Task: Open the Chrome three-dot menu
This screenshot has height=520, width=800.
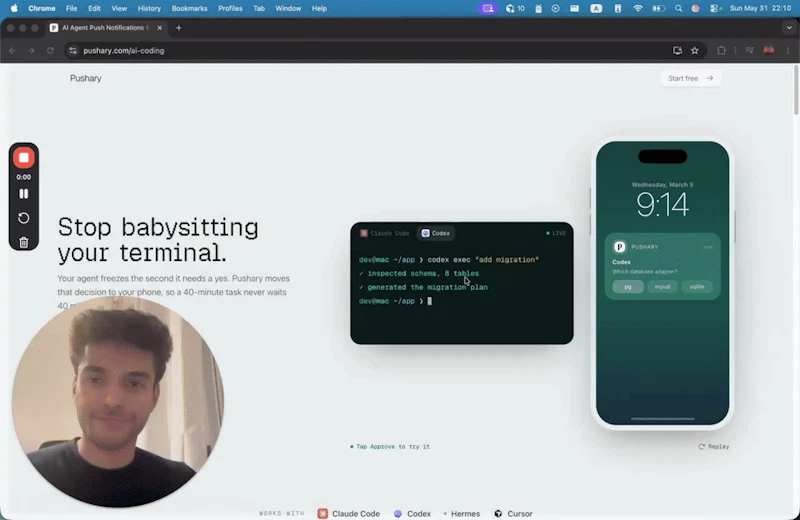Action: pos(788,51)
